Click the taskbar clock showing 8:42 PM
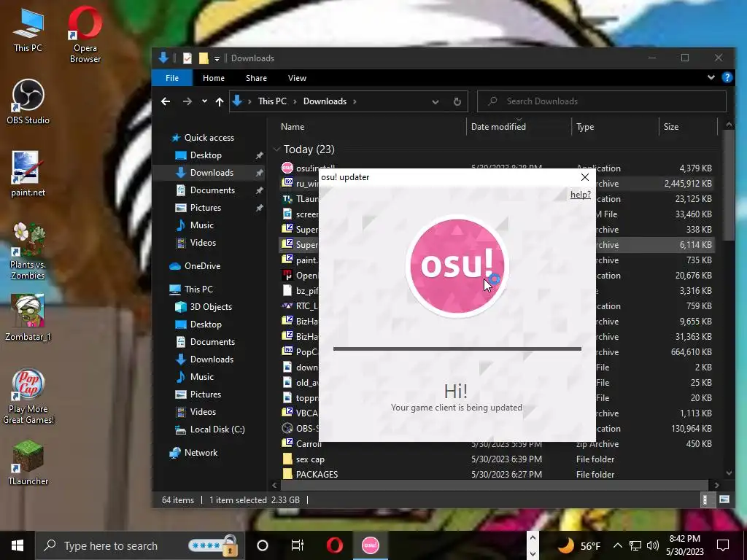 pos(684,545)
